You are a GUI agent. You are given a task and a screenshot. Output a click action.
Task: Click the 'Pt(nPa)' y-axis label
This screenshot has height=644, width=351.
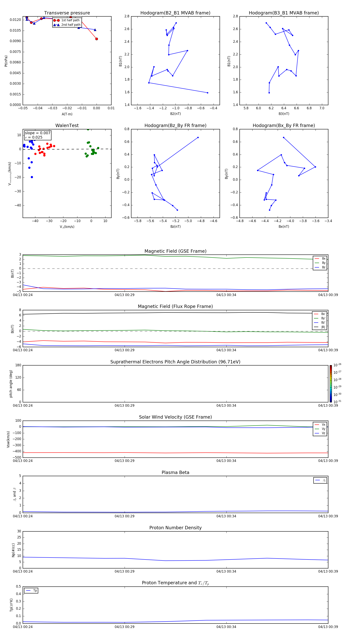pyautogui.click(x=6, y=61)
